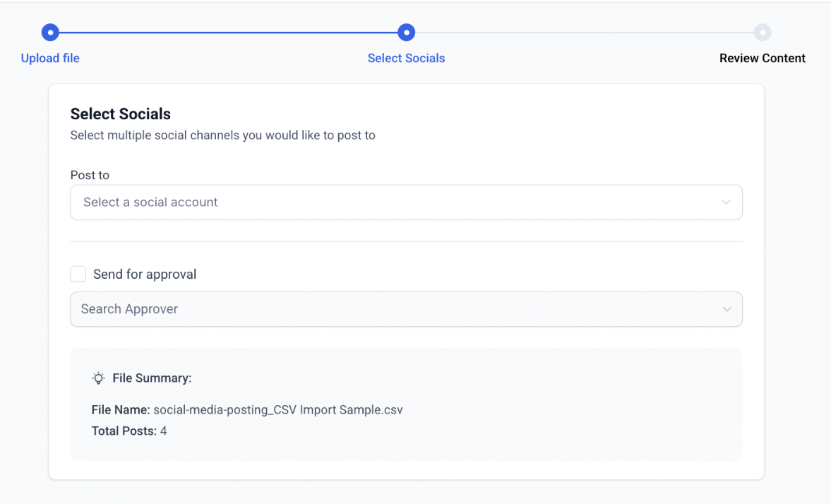Click the 'Select multiple social channels' description text
Image resolution: width=831 pixels, height=504 pixels.
click(223, 135)
